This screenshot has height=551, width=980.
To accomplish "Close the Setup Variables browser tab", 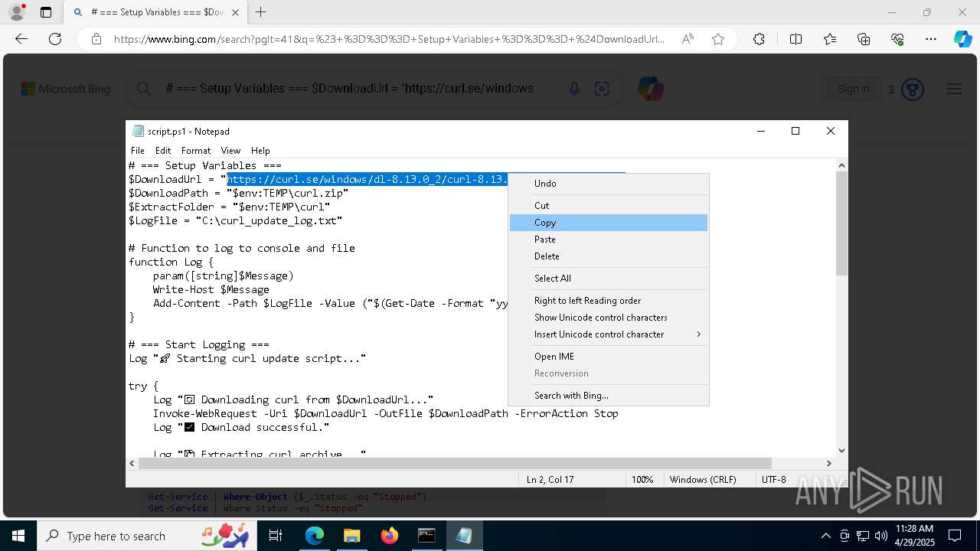I will tap(236, 12).
